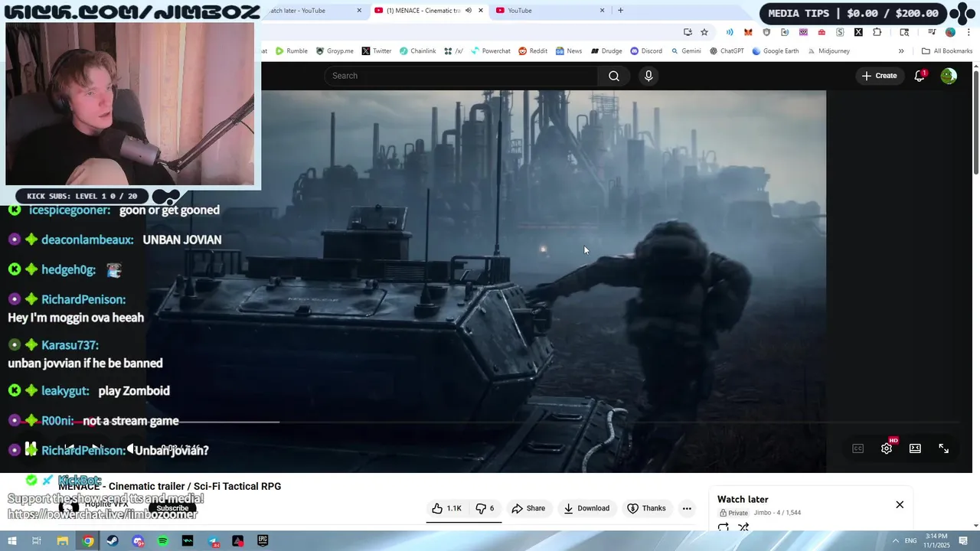Open the more actions ellipsis menu
Viewport: 980px width, 551px height.
click(687, 508)
